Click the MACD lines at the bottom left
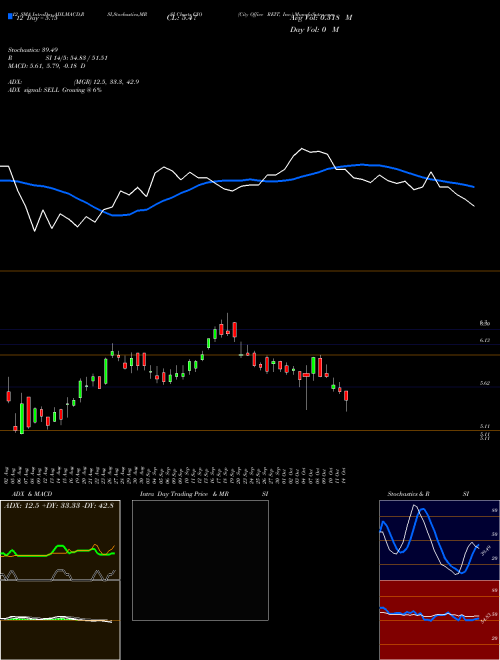The image size is (500, 660). click(56, 618)
